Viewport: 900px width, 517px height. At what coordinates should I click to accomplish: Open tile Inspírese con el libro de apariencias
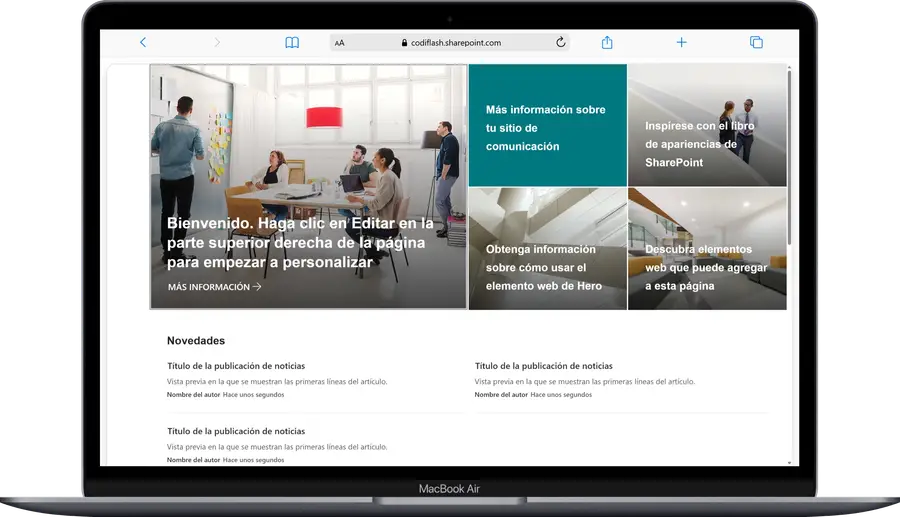click(x=707, y=125)
